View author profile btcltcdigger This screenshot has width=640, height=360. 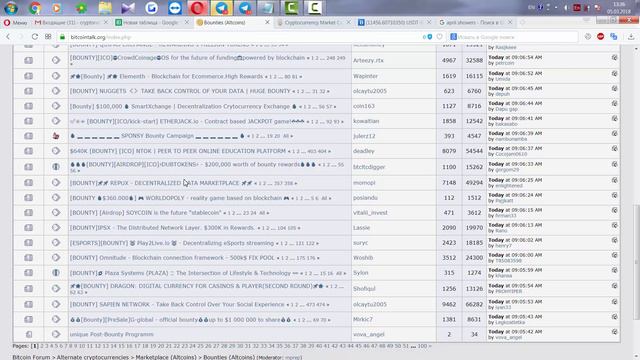369,167
